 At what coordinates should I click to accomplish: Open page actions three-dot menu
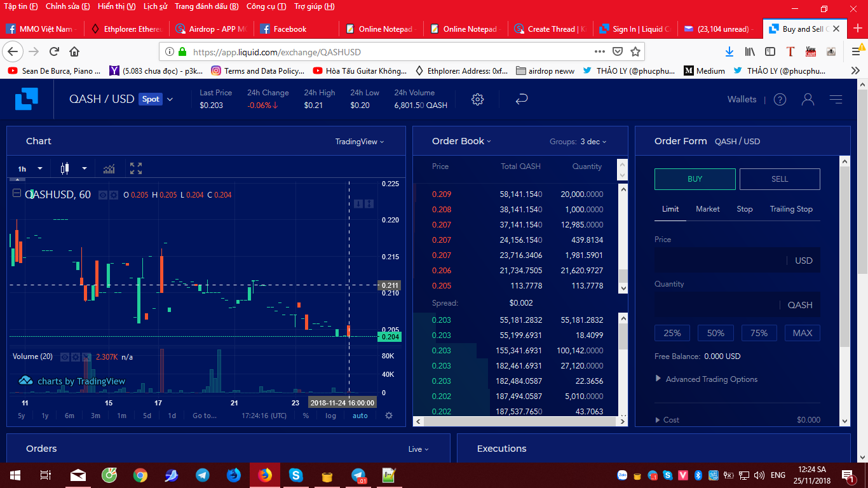click(599, 51)
